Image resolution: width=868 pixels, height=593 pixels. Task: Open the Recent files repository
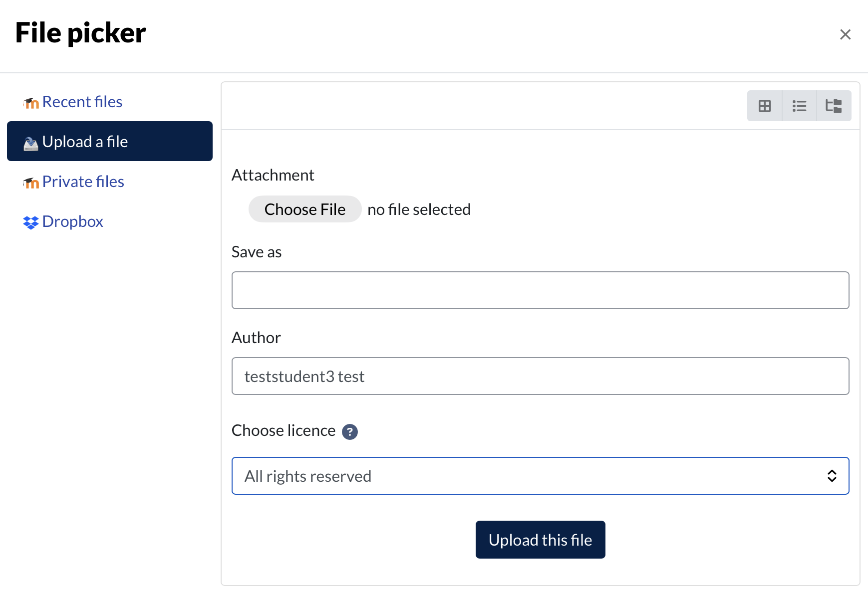82,102
